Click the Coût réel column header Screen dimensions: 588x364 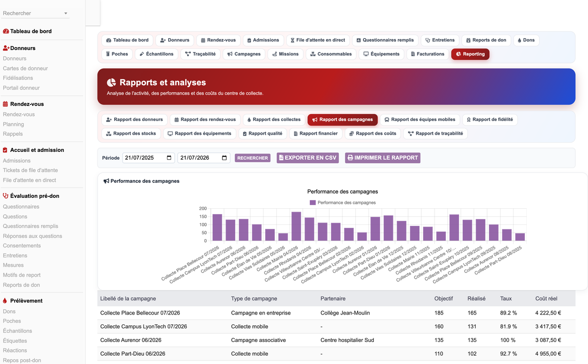pyautogui.click(x=546, y=299)
